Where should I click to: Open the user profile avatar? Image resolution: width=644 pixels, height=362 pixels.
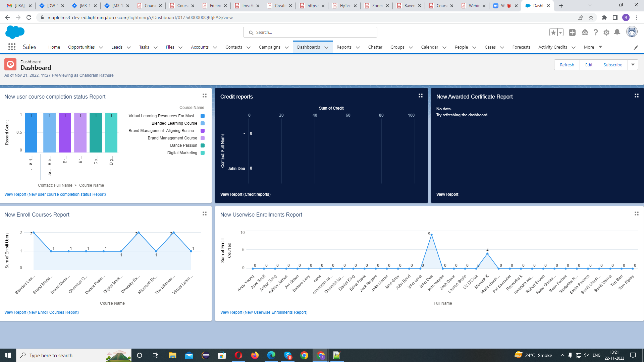632,32
